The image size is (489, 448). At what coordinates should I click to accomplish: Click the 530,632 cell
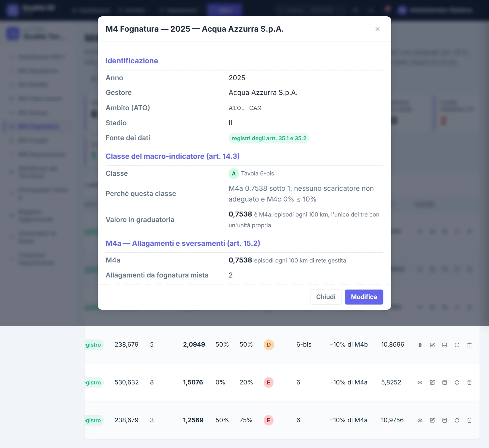point(126,382)
